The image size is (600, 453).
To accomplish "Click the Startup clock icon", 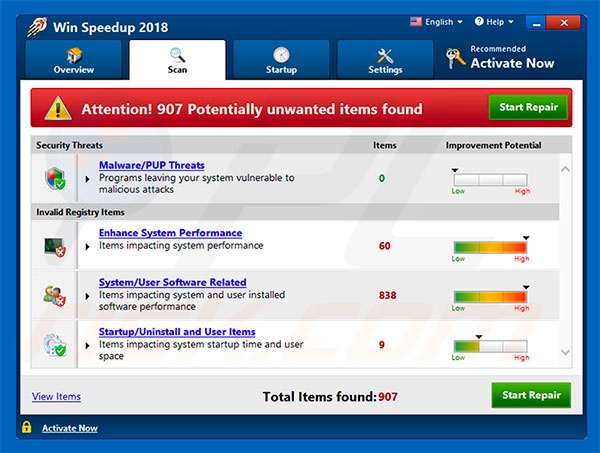I will tap(281, 55).
